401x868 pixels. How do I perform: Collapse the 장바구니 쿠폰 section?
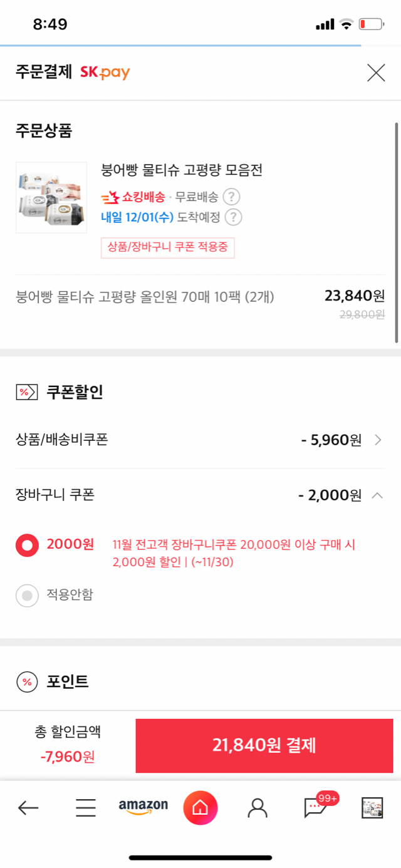(377, 495)
